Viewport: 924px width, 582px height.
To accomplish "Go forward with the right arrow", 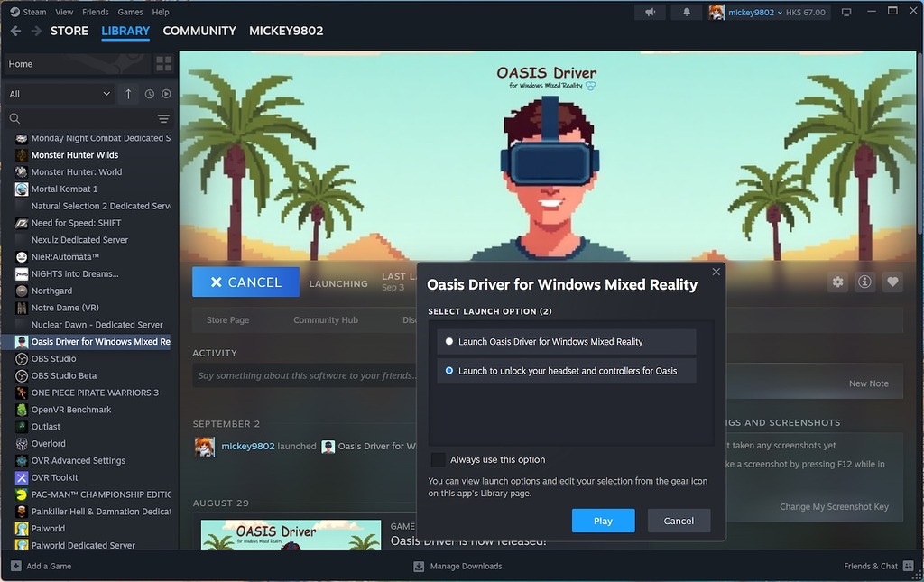I will 36,31.
